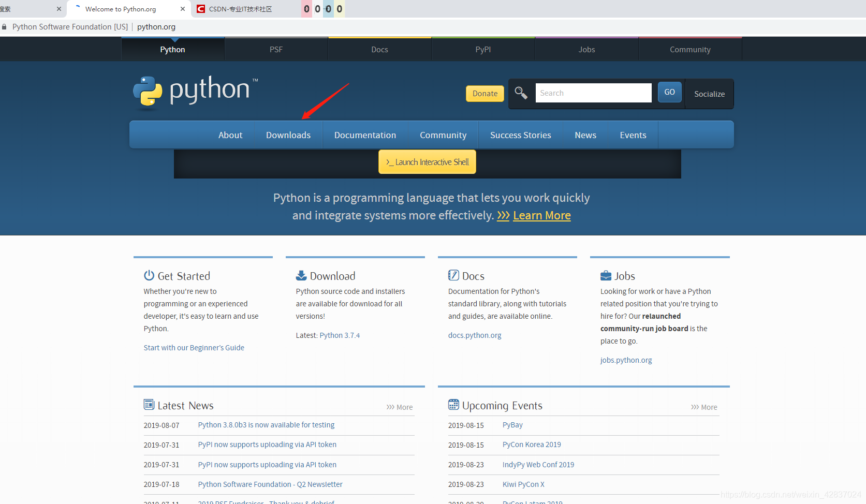Open the IndyPy Web Conf 2019 event
This screenshot has width=866, height=504.
[538, 465]
